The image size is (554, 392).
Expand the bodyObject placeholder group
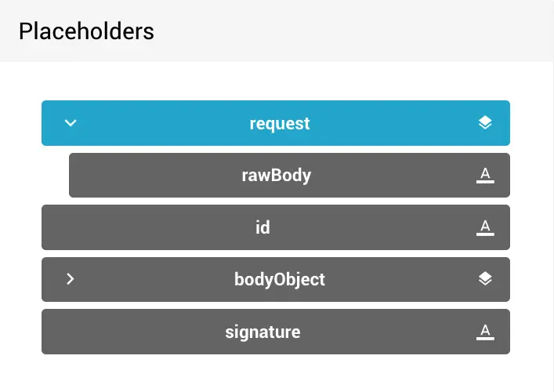pyautogui.click(x=71, y=279)
